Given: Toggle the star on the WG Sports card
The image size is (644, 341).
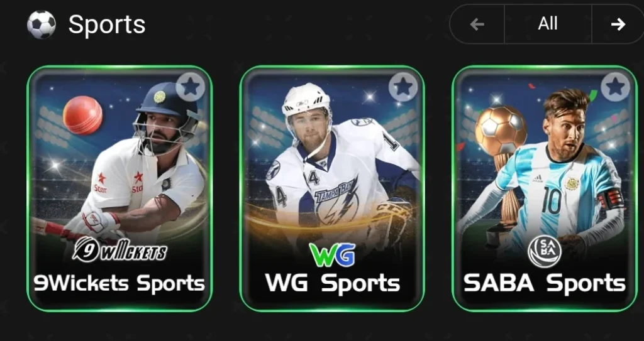Looking at the screenshot, I should pos(403,87).
